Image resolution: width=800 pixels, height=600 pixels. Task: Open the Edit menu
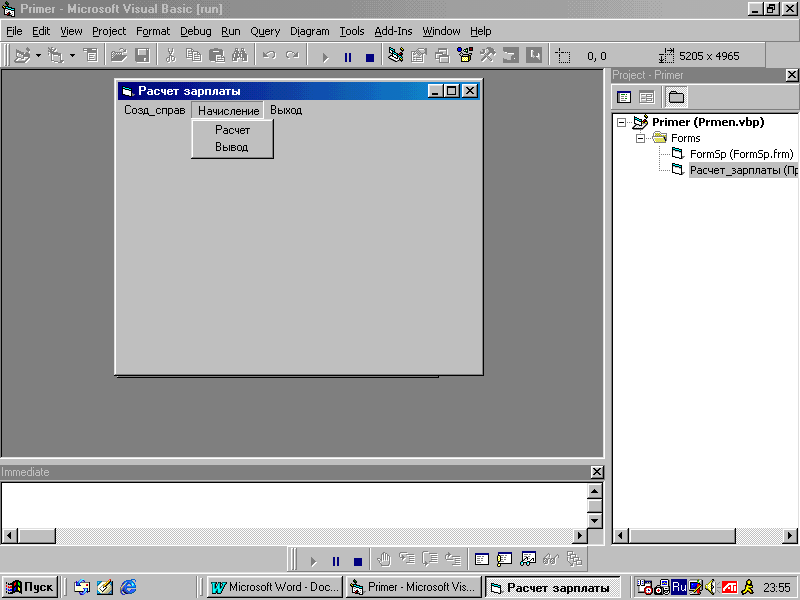pyautogui.click(x=41, y=32)
